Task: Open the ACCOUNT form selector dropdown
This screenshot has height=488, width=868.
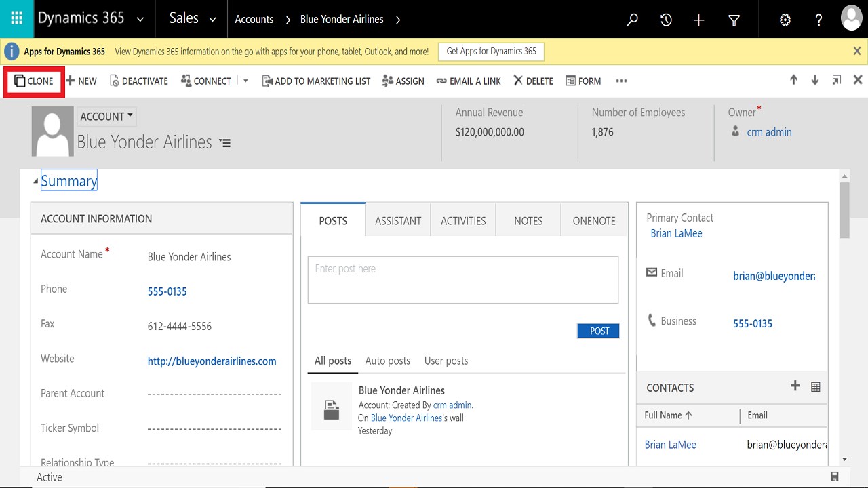Action: (106, 117)
